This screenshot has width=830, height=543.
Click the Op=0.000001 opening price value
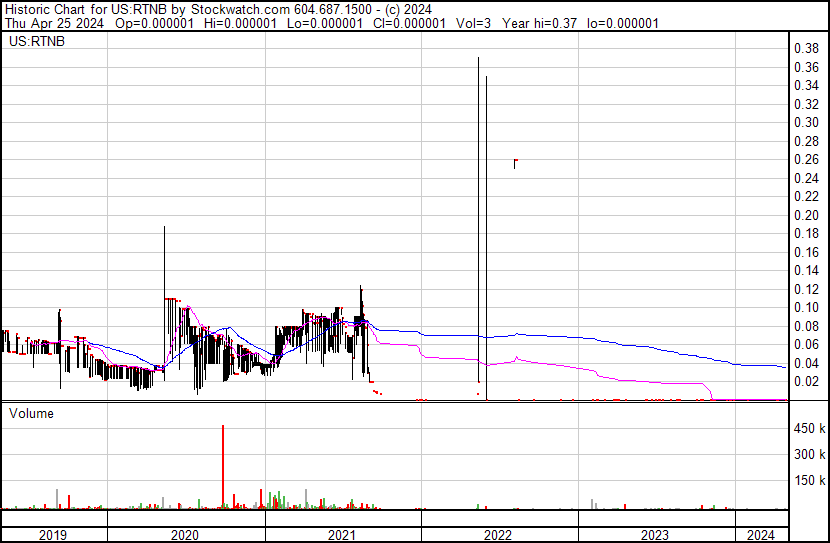coord(155,23)
